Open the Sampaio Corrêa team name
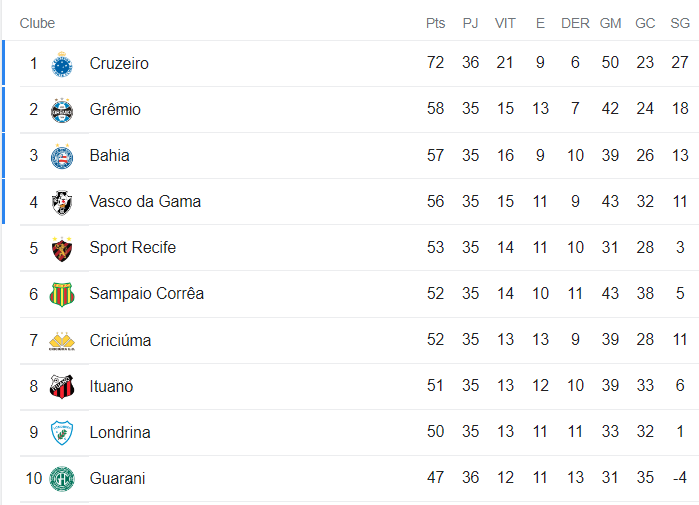 [x=146, y=294]
